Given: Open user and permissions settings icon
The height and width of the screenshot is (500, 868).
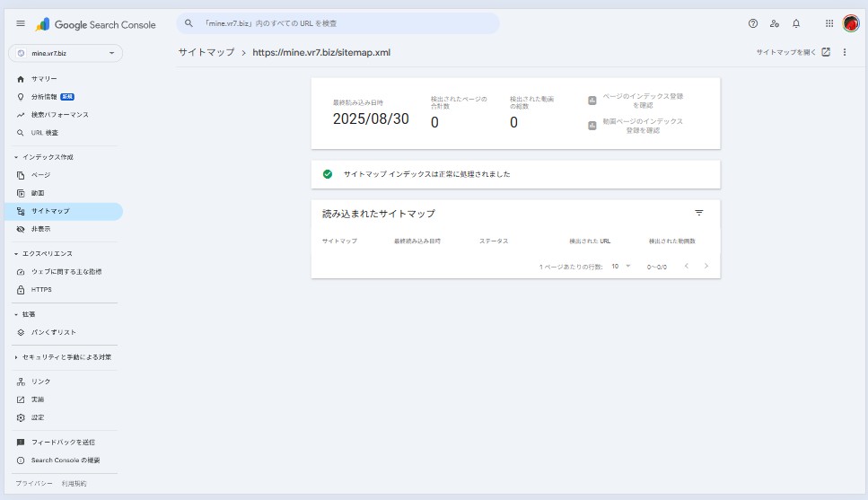Looking at the screenshot, I should click(774, 23).
